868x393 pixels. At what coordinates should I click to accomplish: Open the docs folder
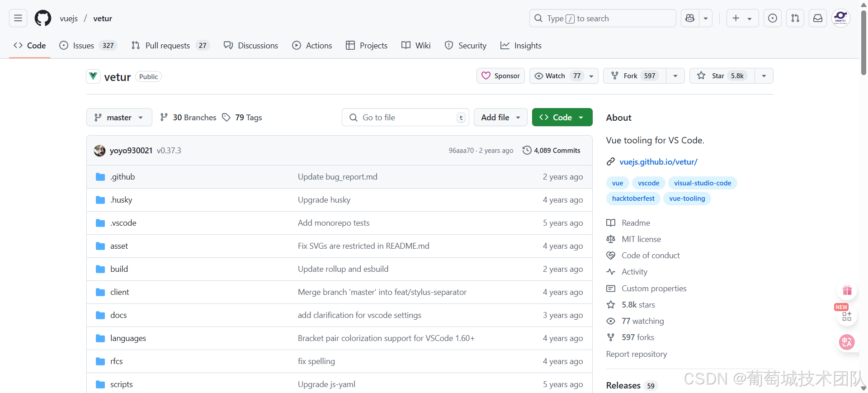tap(118, 315)
